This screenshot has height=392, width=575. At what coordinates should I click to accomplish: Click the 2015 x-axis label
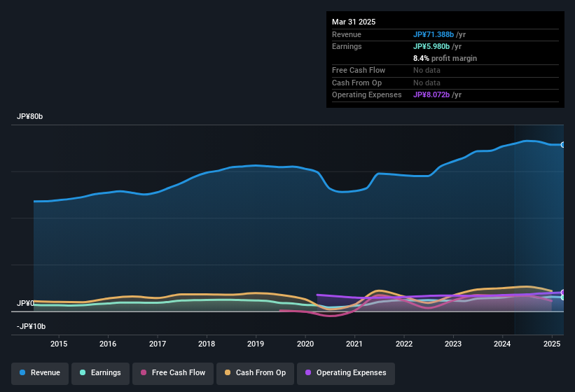(59, 344)
